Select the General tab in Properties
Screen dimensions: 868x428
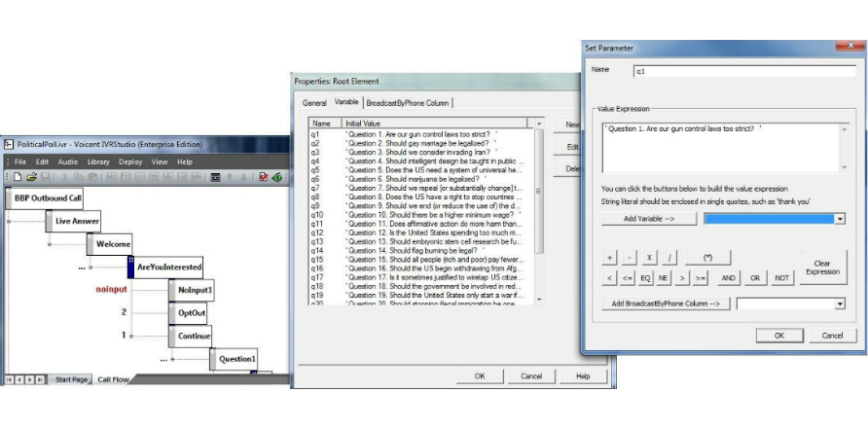coord(314,103)
